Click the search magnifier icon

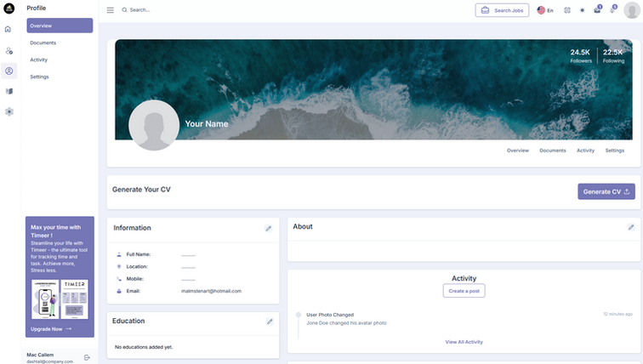pos(124,10)
